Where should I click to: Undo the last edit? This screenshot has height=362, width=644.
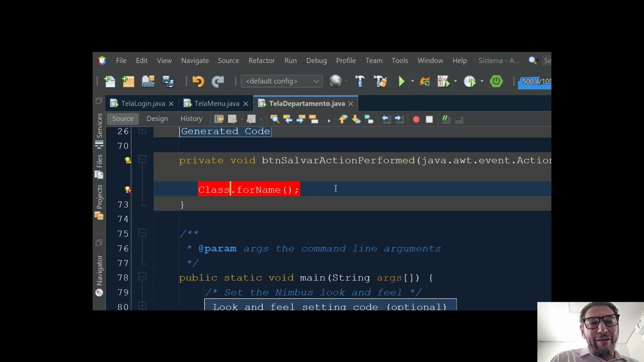pyautogui.click(x=198, y=81)
